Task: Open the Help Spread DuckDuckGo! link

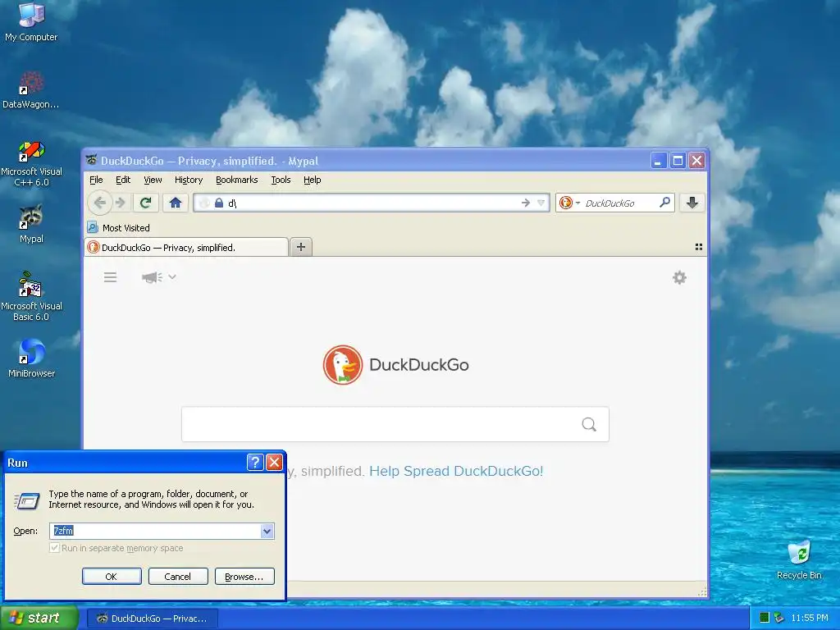Action: (456, 471)
